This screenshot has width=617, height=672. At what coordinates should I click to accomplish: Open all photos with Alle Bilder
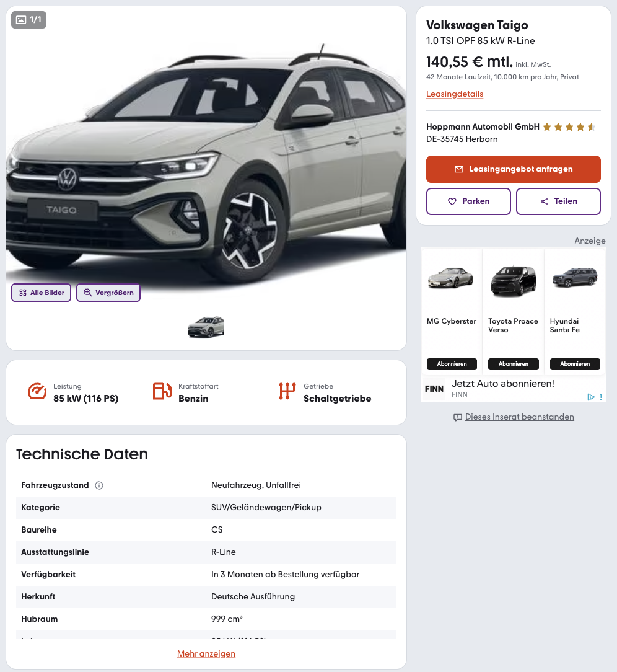[41, 293]
